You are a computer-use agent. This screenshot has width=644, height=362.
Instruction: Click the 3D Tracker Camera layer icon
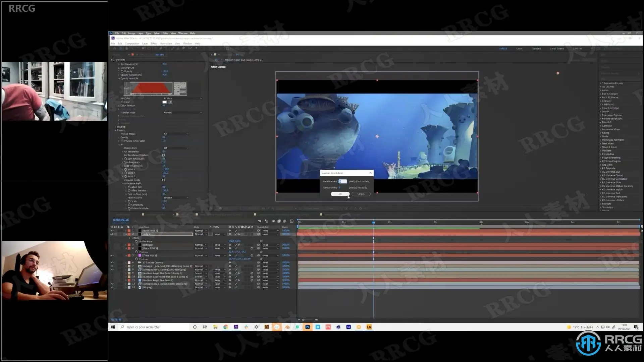140,263
